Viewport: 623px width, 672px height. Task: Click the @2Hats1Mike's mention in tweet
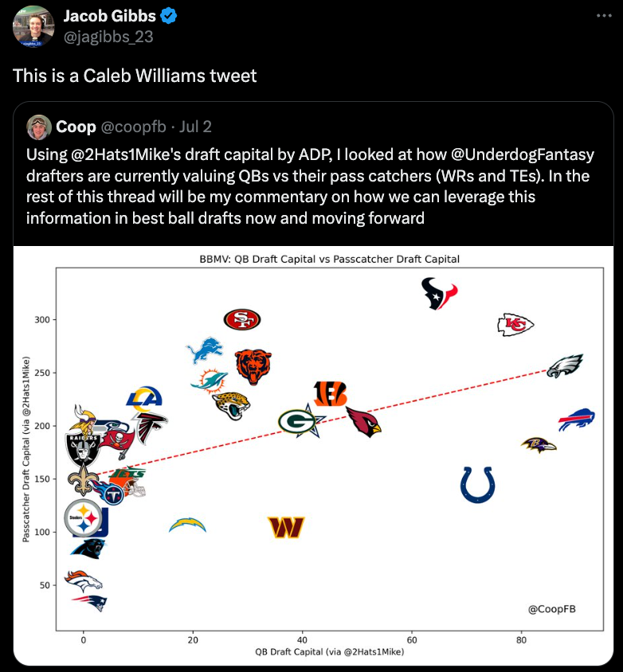click(126, 154)
